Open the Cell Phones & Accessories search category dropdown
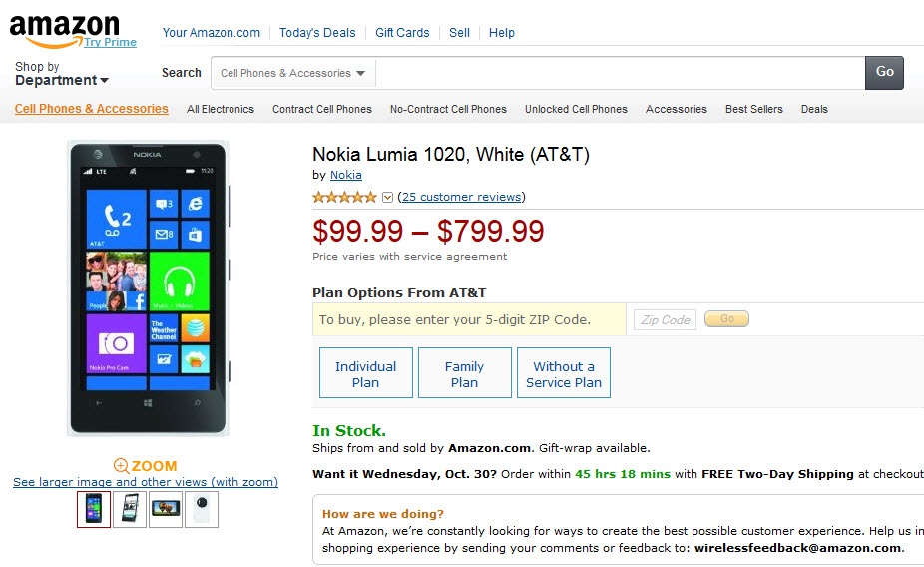The image size is (924, 567). tap(292, 73)
